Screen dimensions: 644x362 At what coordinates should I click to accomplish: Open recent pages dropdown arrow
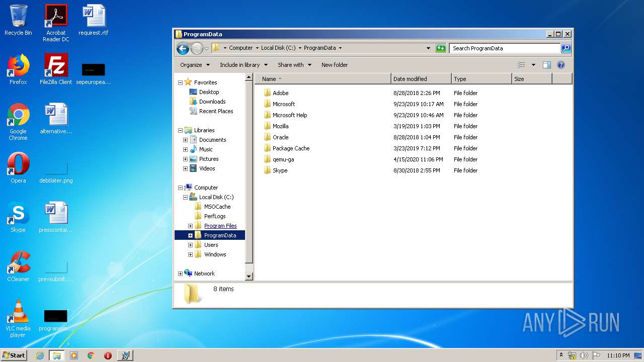206,49
